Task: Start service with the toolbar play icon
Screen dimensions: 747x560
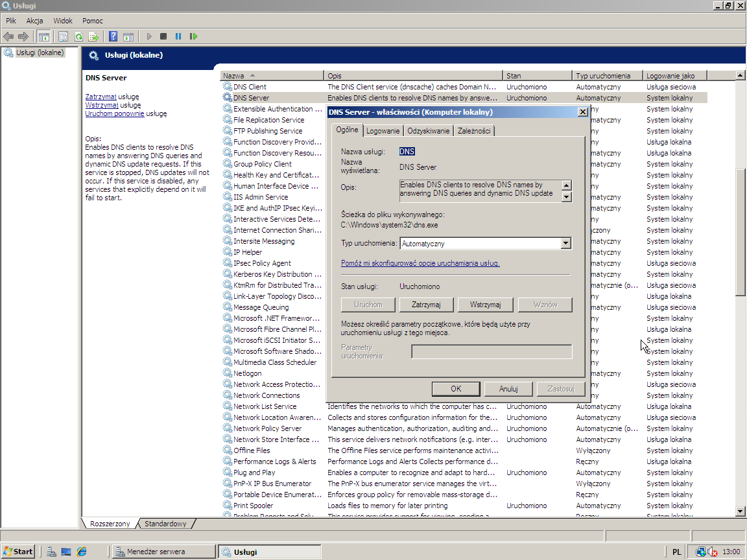Action: tap(149, 36)
